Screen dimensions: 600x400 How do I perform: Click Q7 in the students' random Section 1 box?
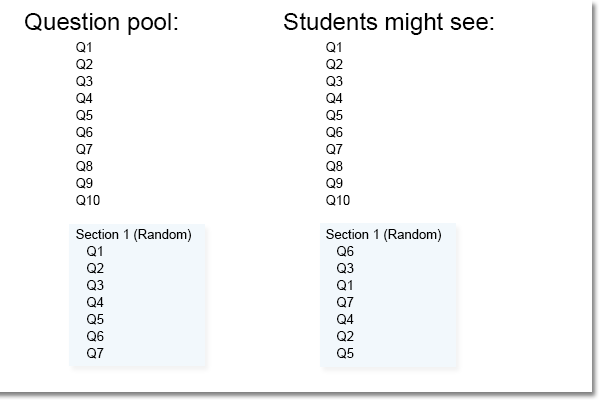tap(345, 303)
